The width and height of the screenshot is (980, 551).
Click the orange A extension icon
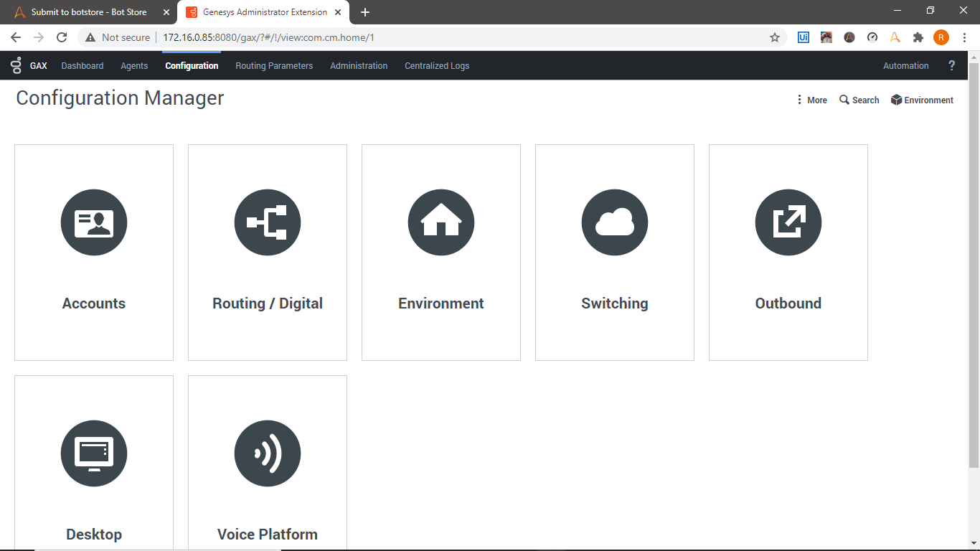(x=895, y=37)
